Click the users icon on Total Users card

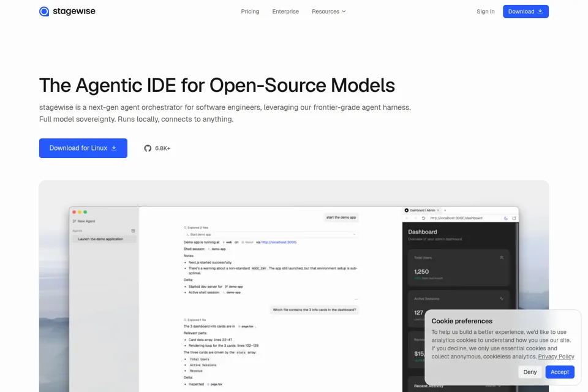[x=502, y=258]
